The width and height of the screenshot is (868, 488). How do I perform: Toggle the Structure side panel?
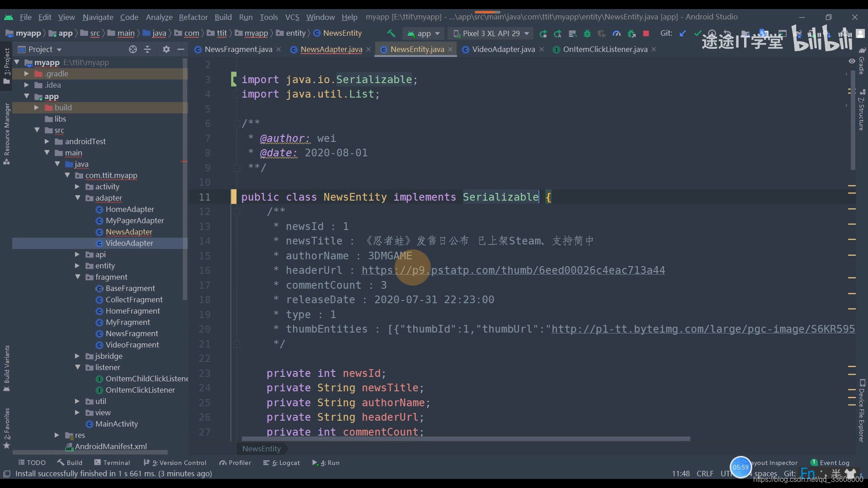(862, 110)
